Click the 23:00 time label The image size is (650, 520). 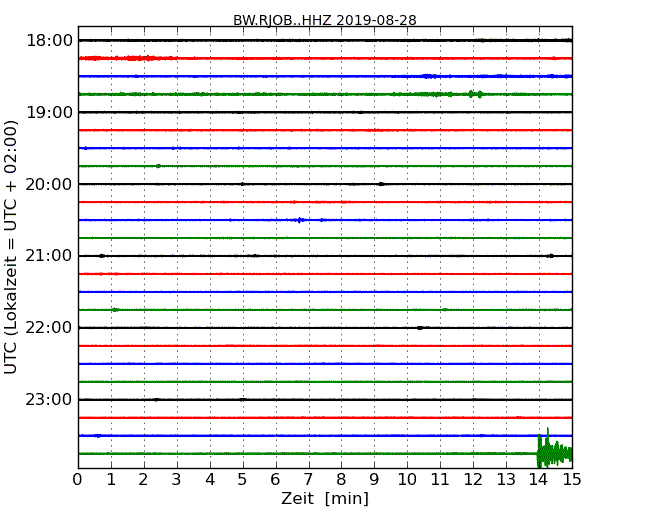click(49, 400)
